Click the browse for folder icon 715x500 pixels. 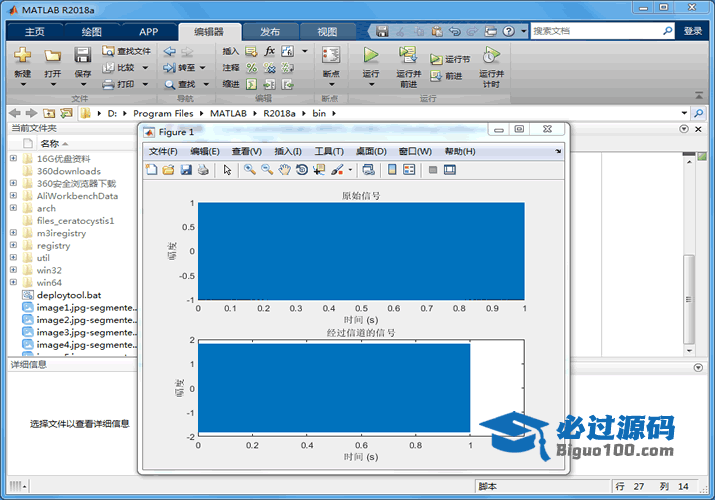(66, 113)
